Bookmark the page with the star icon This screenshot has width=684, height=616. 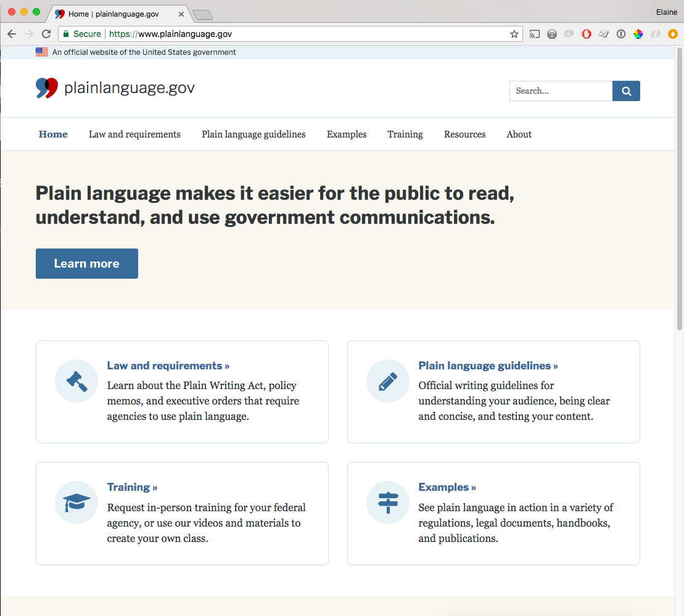(514, 34)
